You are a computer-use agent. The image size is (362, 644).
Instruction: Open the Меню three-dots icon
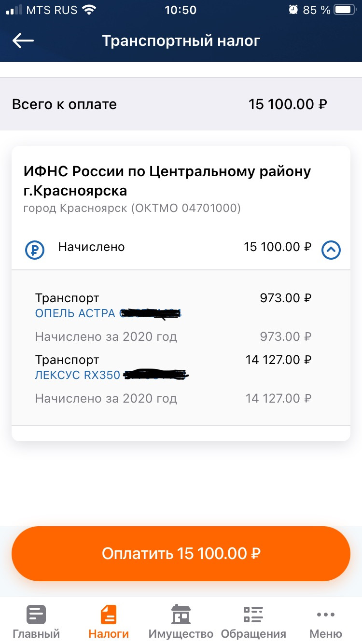click(326, 615)
